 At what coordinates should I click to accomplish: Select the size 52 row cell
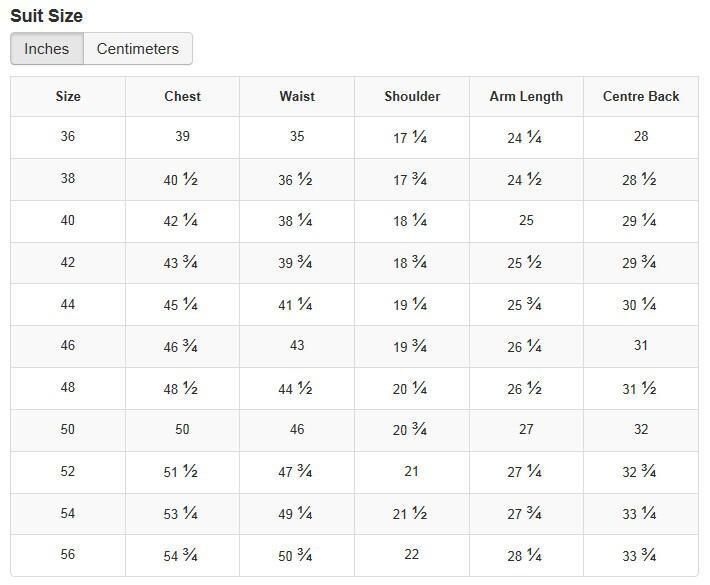pyautogui.click(x=68, y=471)
